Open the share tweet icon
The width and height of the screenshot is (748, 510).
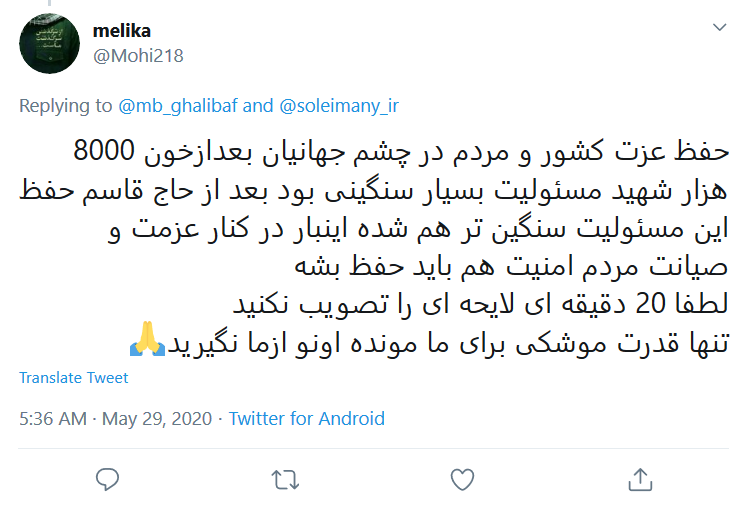638,480
